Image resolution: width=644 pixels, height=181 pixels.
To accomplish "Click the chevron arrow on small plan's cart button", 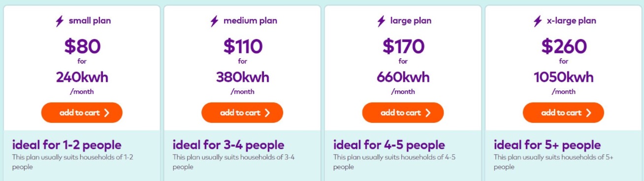I will pyautogui.click(x=107, y=113).
